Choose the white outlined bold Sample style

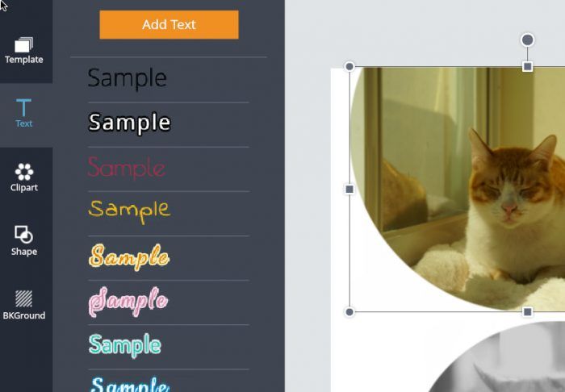(x=129, y=123)
